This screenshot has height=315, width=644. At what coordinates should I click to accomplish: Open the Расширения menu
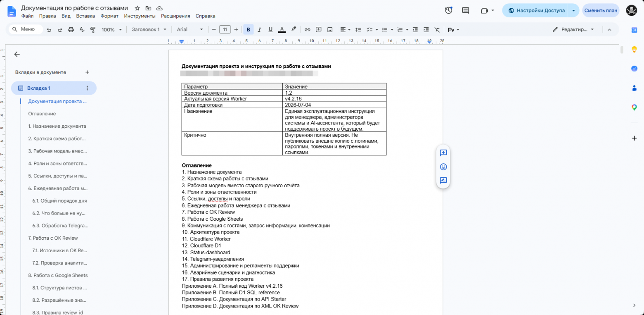tap(175, 16)
